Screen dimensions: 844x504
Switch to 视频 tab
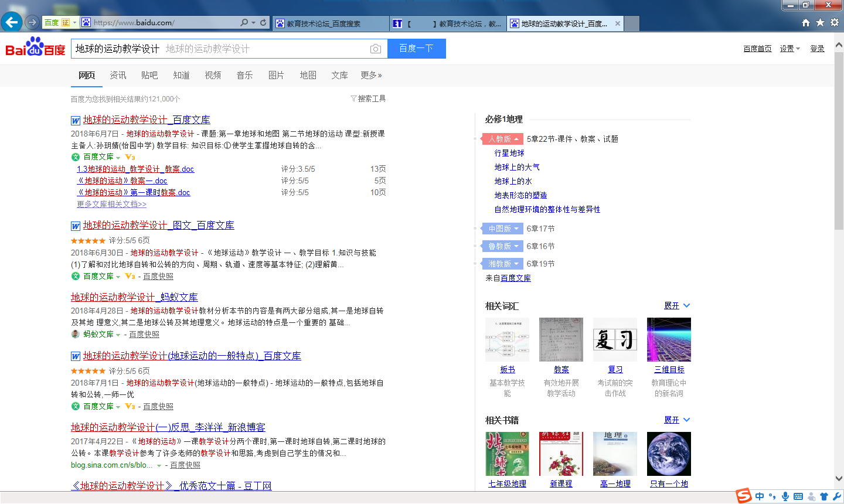[213, 75]
